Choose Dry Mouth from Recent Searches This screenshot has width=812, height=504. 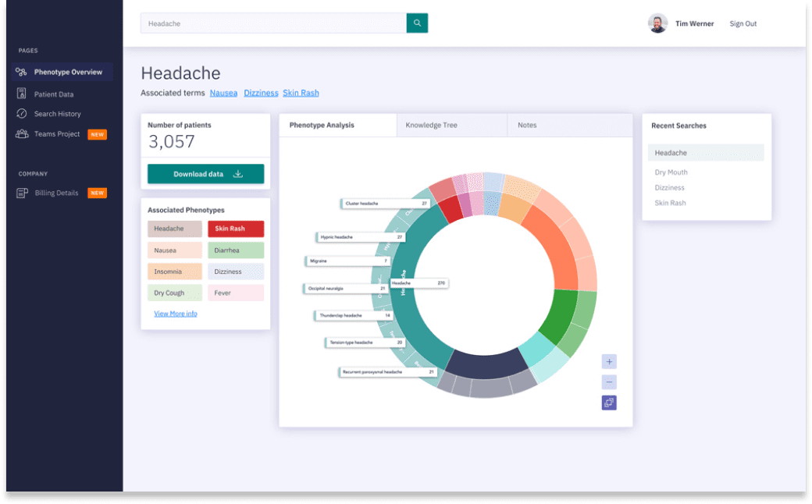click(671, 172)
